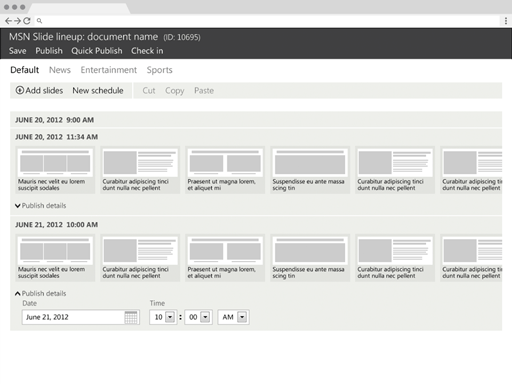Click the browser forward arrow
The image size is (512, 384).
tap(17, 21)
